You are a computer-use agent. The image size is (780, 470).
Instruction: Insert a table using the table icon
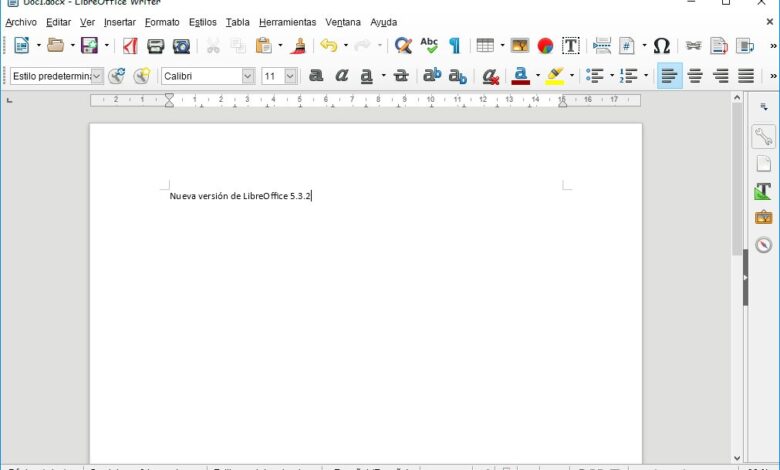(485, 46)
